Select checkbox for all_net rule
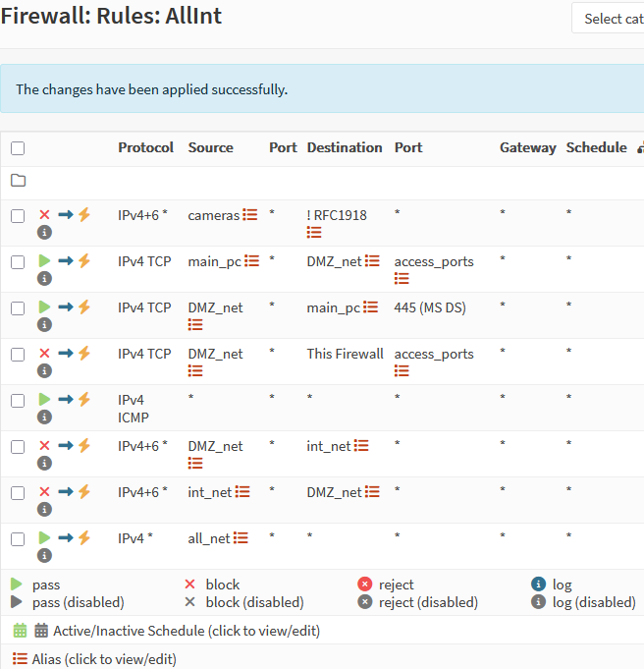The image size is (644, 669). pos(18,539)
